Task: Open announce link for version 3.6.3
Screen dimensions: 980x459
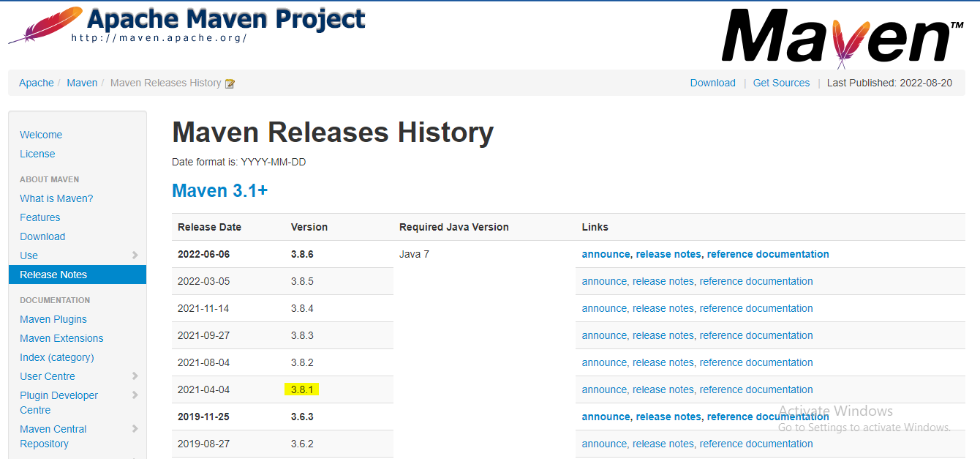Action: (606, 417)
